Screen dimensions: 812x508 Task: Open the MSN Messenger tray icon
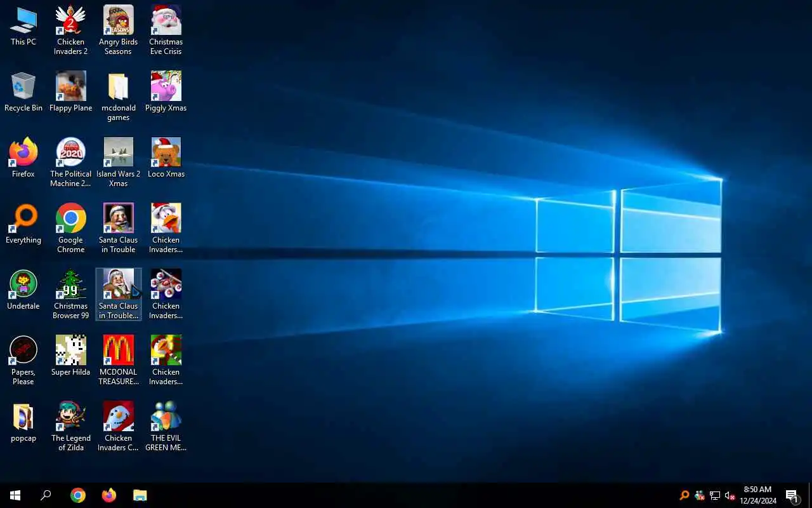click(700, 495)
